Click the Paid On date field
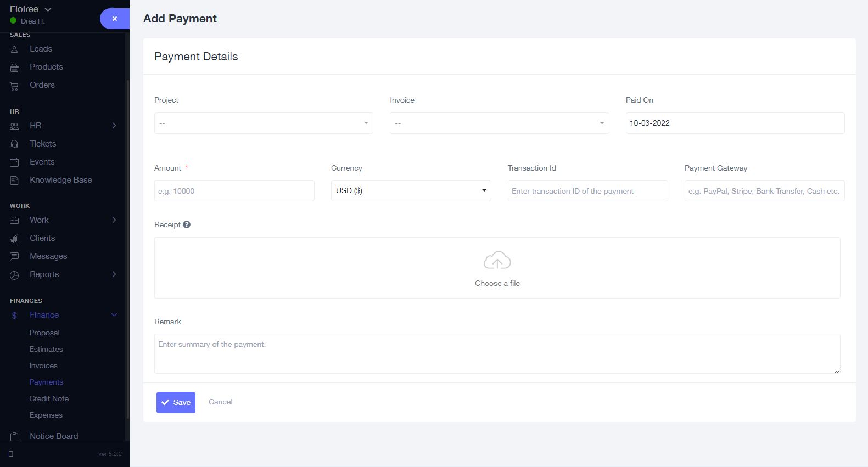The height and width of the screenshot is (467, 868). (x=735, y=123)
